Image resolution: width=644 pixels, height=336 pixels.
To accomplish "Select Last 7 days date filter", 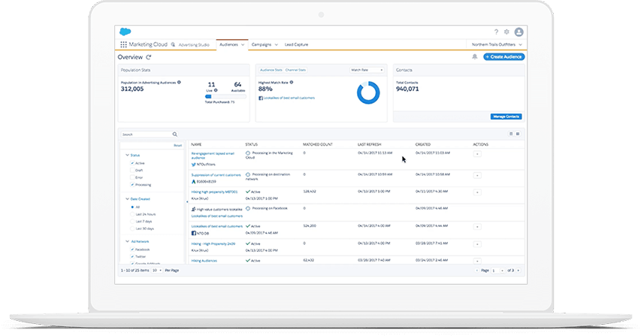I will 132,222.
